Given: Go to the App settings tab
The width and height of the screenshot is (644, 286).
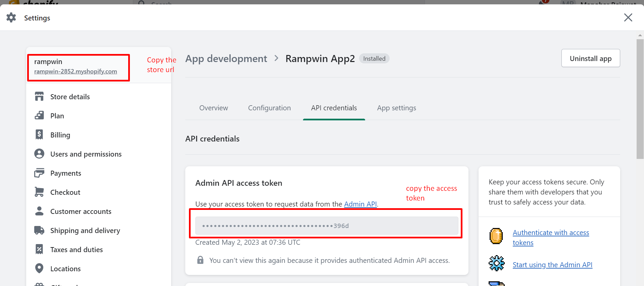Looking at the screenshot, I should coord(396,108).
